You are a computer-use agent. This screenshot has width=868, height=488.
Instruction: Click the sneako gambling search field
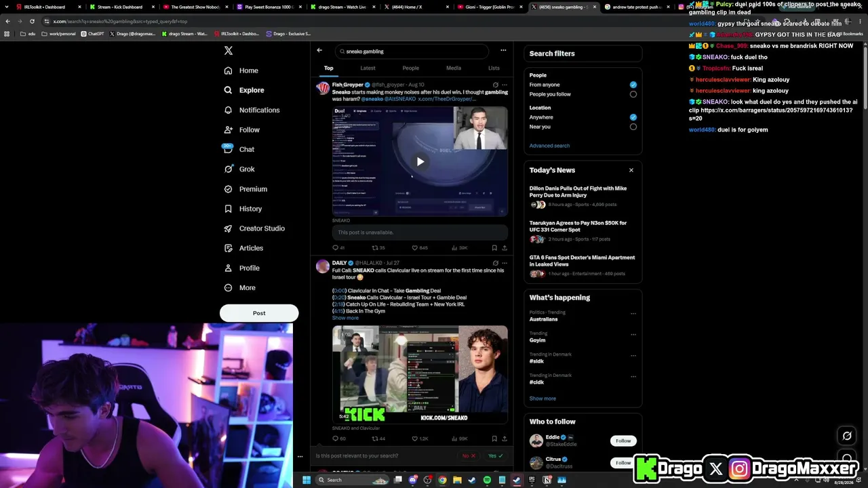click(x=412, y=52)
